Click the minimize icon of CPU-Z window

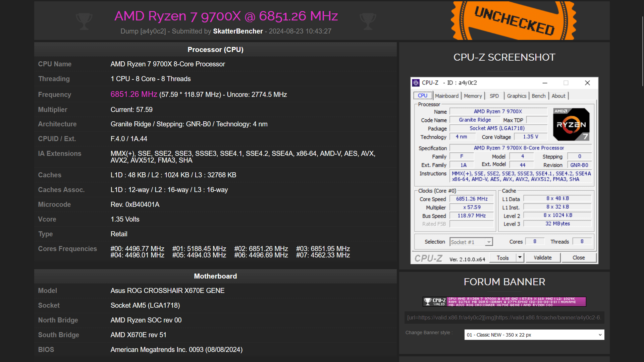(545, 83)
